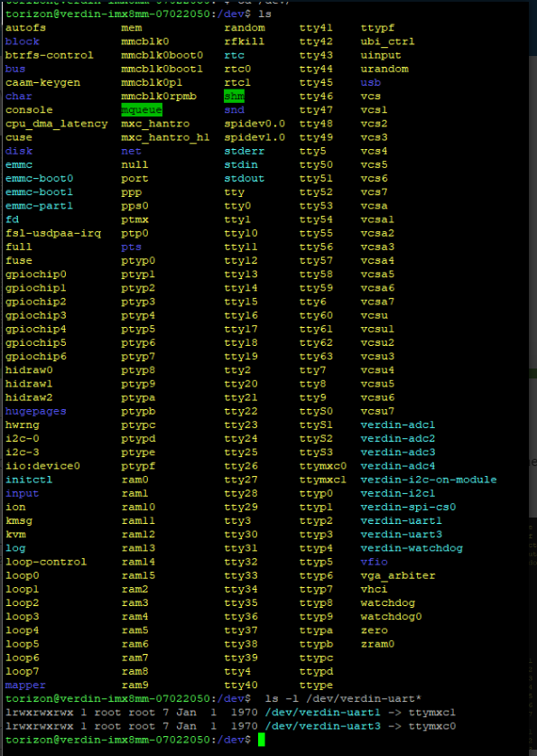Click the highlighted 'shm' entry

234,96
